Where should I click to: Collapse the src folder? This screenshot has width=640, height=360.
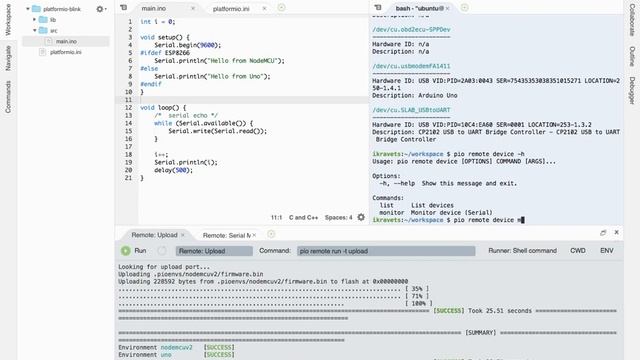35,30
